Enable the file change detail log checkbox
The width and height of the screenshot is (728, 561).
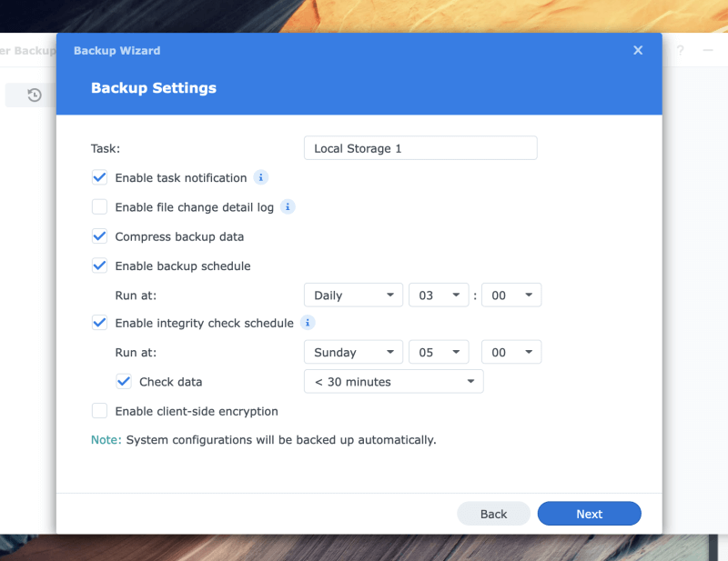pyautogui.click(x=99, y=206)
